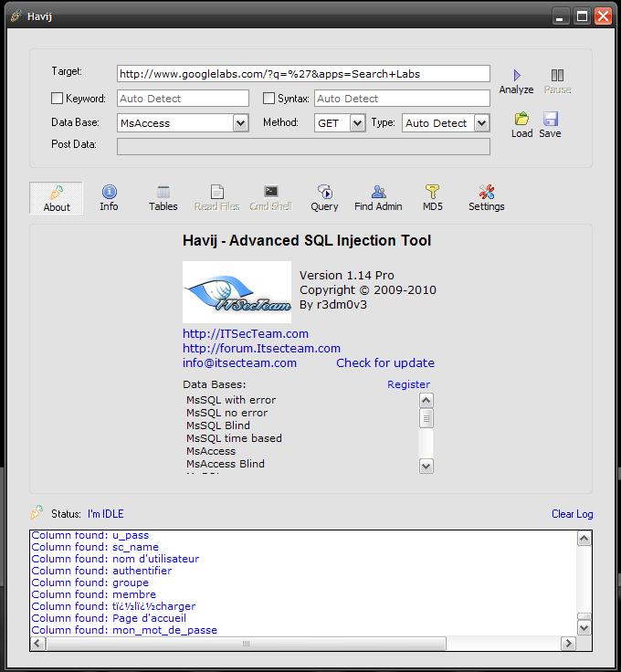Viewport: 621px width, 672px height.
Task: Click the carrot icon beside Status
Action: pyautogui.click(x=37, y=512)
